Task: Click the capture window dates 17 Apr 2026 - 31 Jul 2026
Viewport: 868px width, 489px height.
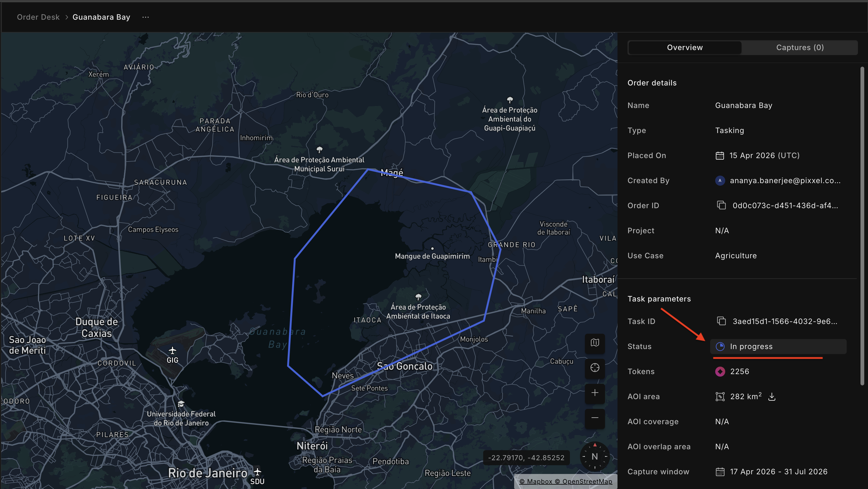Action: click(x=779, y=472)
